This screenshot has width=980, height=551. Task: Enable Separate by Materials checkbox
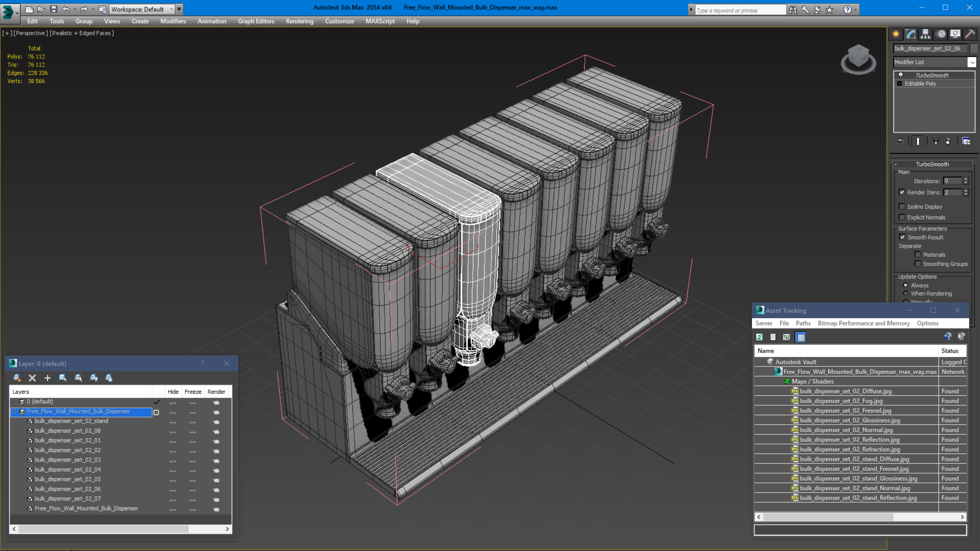point(918,255)
